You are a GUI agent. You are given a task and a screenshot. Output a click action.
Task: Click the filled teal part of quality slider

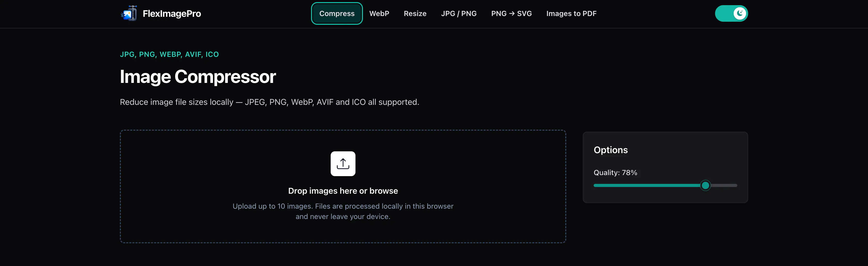pyautogui.click(x=647, y=185)
